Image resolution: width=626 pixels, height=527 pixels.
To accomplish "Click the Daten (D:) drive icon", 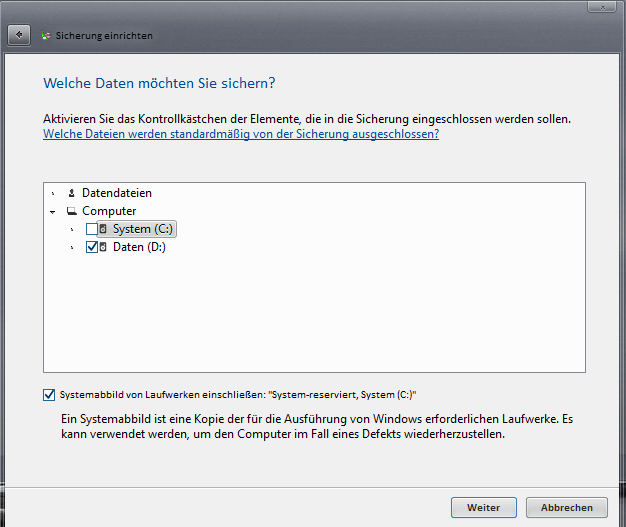I will [x=103, y=247].
